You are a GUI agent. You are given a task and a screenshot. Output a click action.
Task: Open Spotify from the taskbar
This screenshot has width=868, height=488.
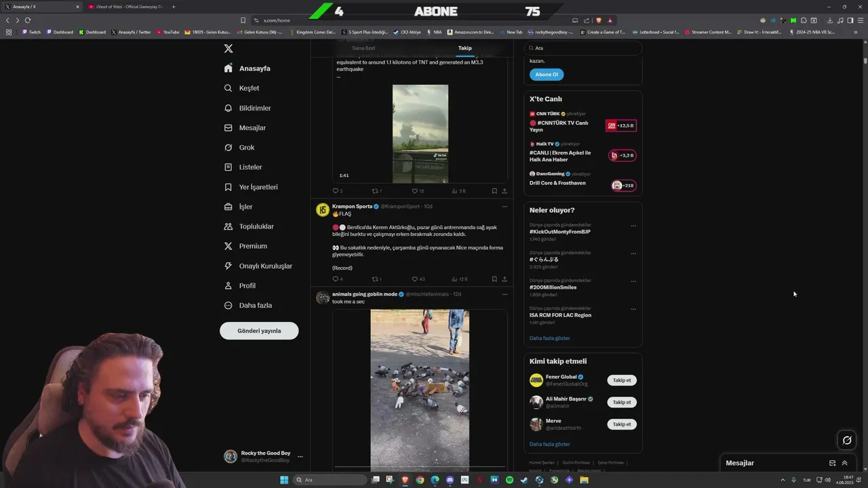click(x=509, y=480)
